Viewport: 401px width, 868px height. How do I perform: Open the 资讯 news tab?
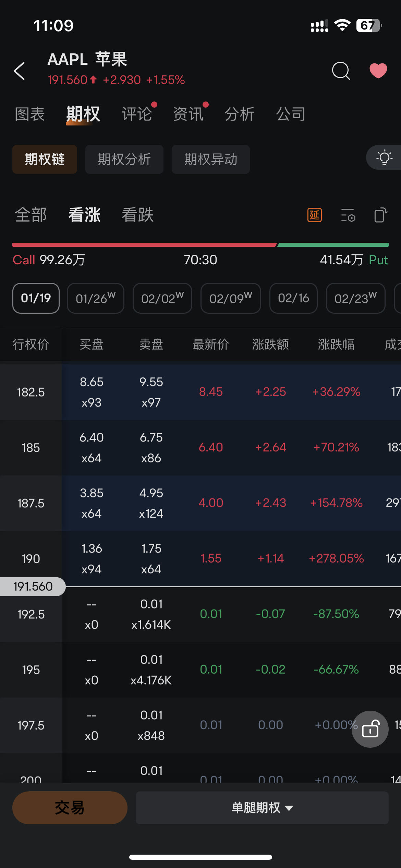pos(188,114)
